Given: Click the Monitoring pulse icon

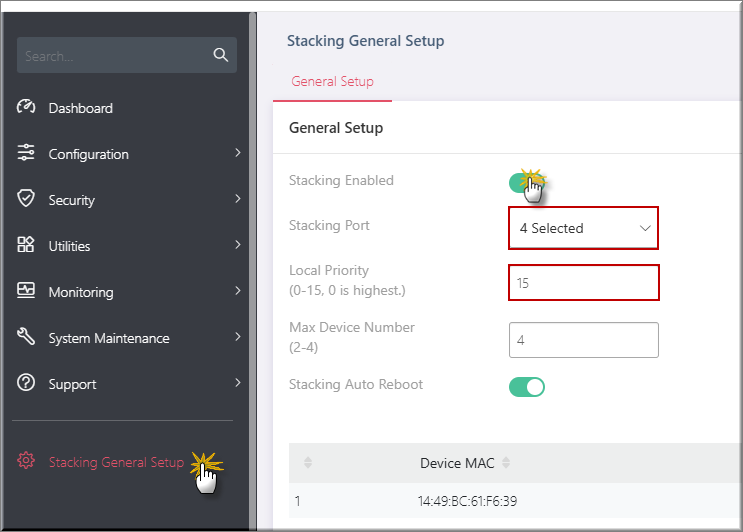Looking at the screenshot, I should coord(26,290).
